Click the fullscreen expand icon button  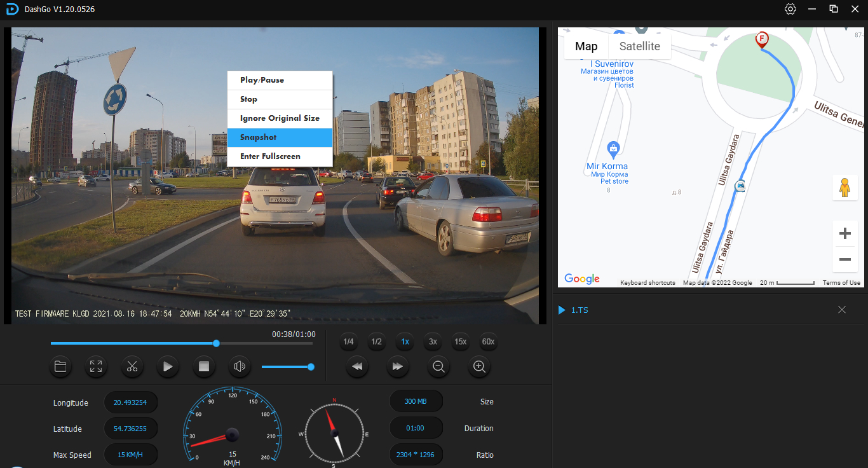tap(96, 366)
